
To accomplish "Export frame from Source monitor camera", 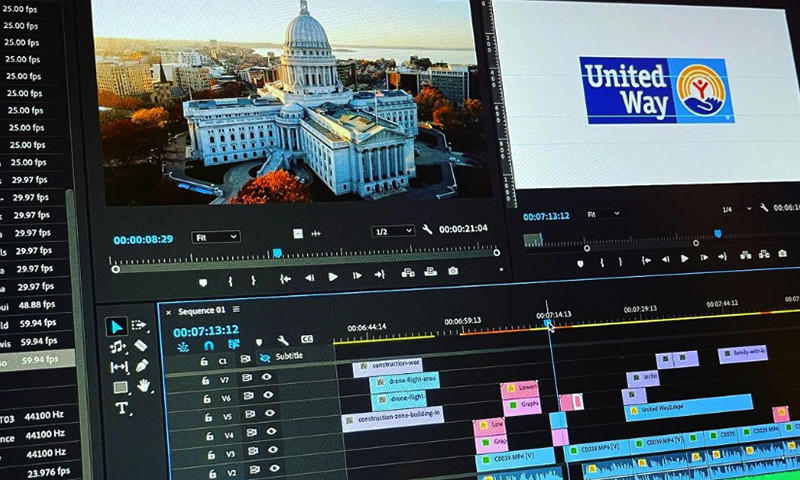I will pos(453,271).
